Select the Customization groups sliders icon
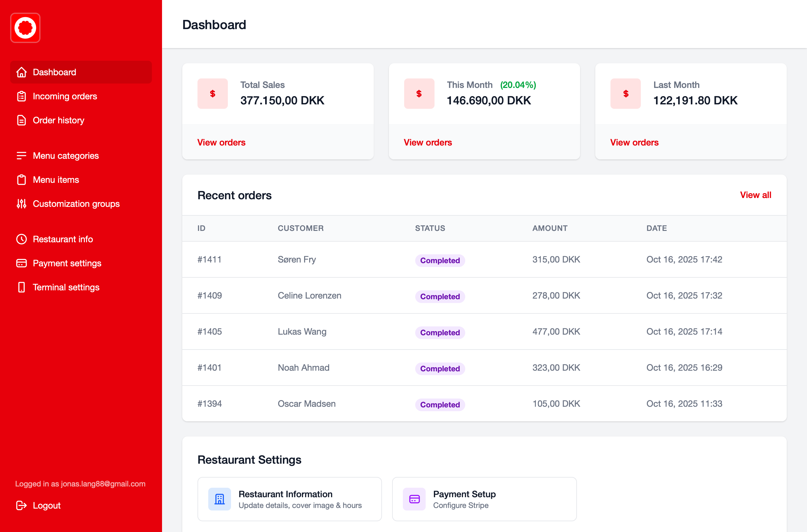This screenshot has height=532, width=807. (x=21, y=204)
